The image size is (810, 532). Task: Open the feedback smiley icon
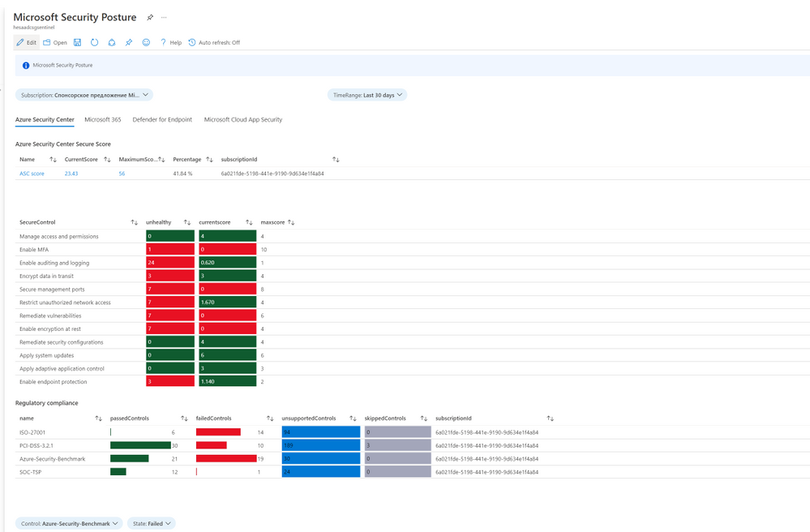[146, 42]
